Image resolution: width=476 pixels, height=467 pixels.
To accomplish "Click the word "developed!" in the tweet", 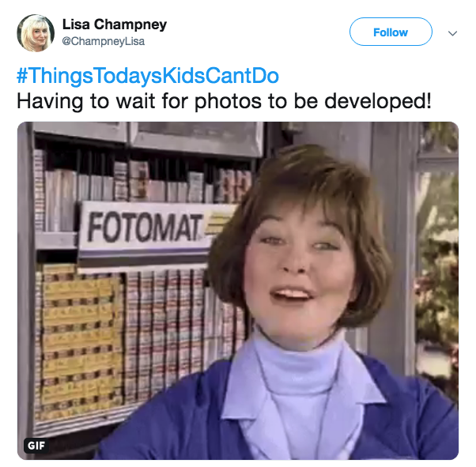I will coord(378,101).
